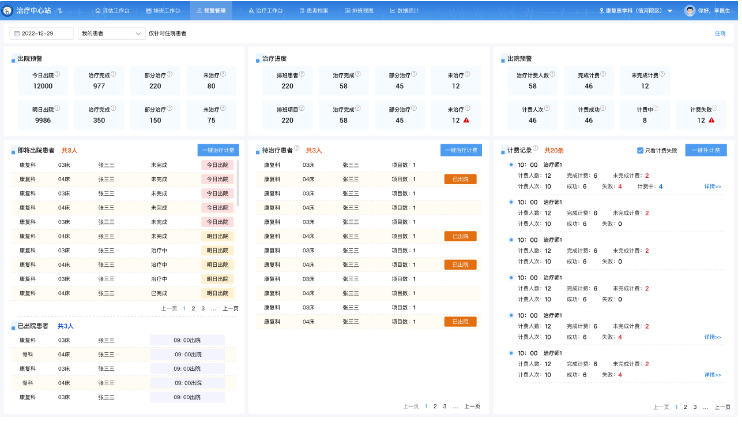Open the 排班工作台 nav tab
The image size is (742, 426).
[163, 10]
